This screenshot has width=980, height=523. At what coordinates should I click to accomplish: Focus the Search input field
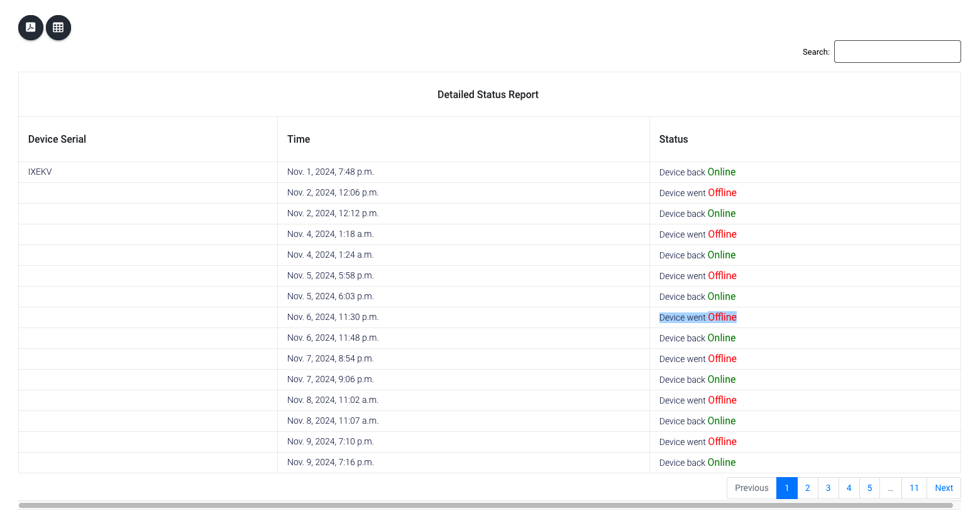tap(896, 52)
